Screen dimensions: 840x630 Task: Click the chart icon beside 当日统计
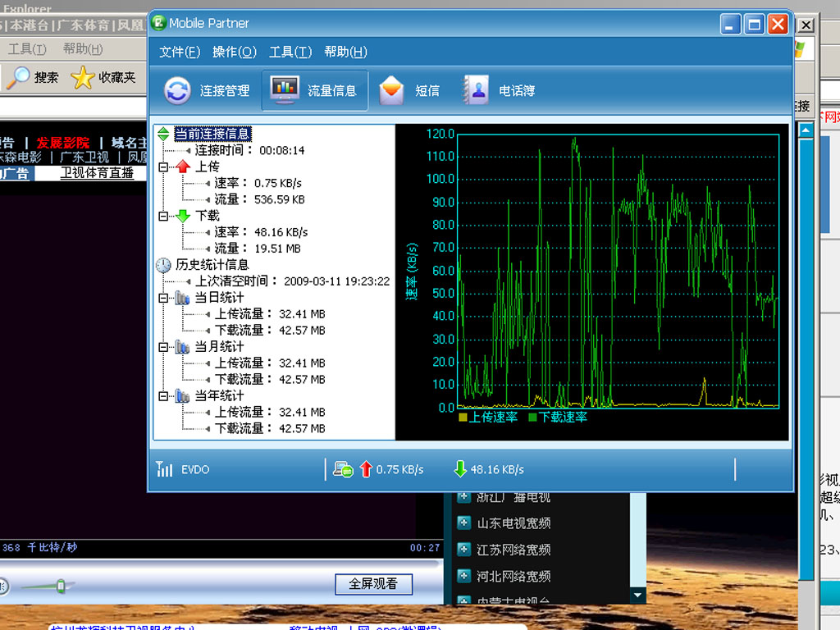[x=182, y=298]
